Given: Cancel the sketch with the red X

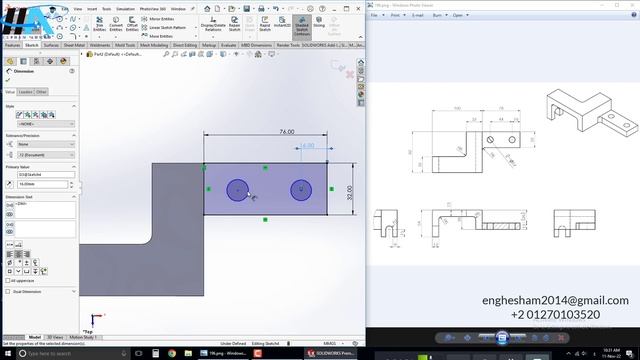Looking at the screenshot, I should [349, 74].
